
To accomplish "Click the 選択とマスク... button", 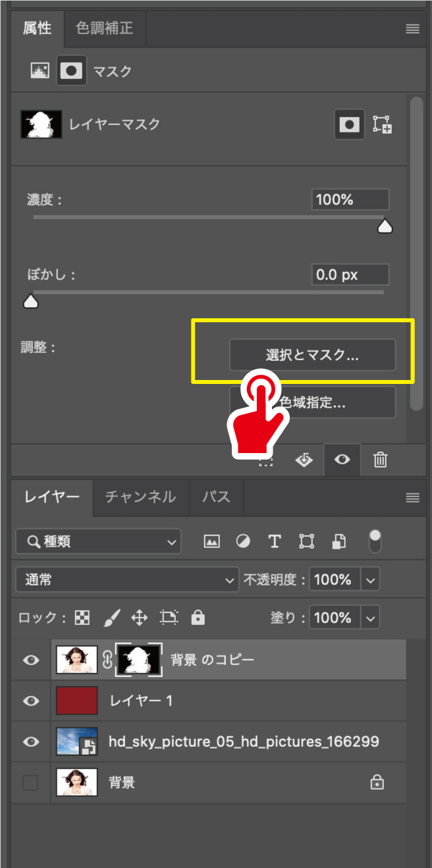I will click(312, 356).
